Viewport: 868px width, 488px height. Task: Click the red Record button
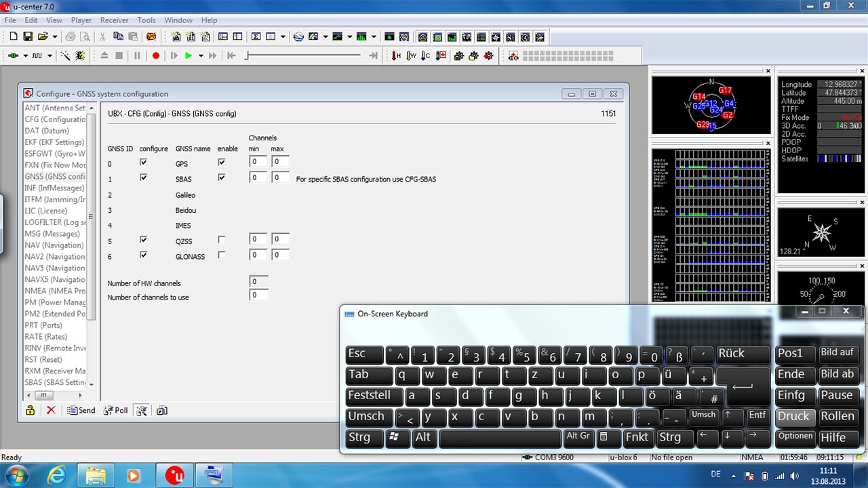[x=155, y=56]
